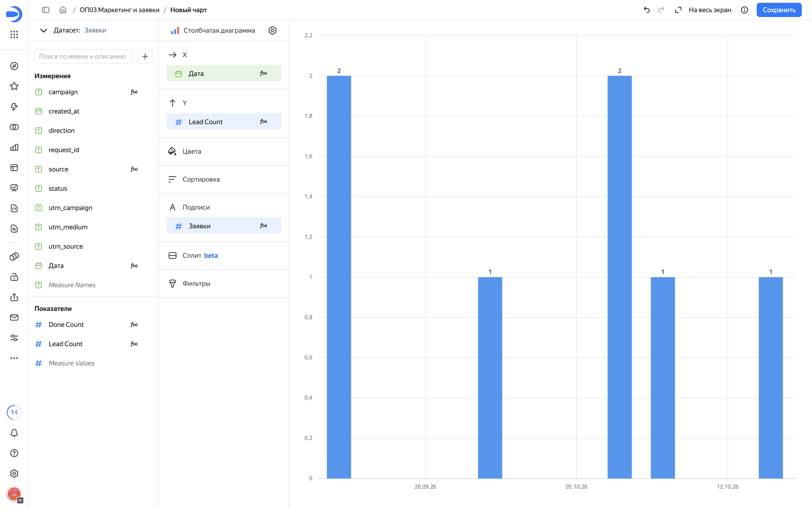812x508 pixels.
Task: Click the mail envelope sidebar icon
Action: tap(14, 317)
